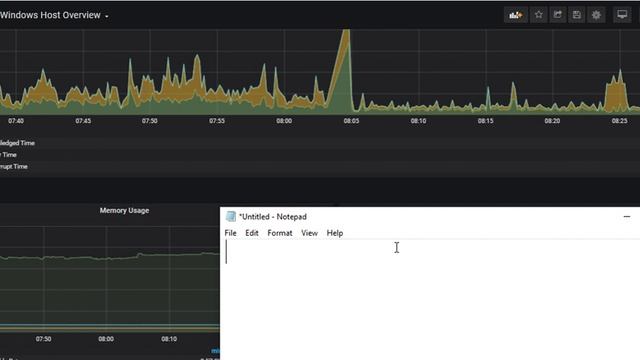640x360 pixels.
Task: Open the Edit menu in Notepad
Action: [251, 233]
